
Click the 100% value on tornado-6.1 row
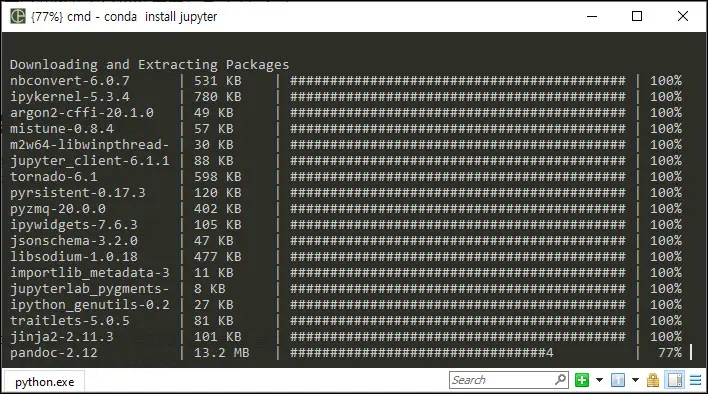coord(666,176)
